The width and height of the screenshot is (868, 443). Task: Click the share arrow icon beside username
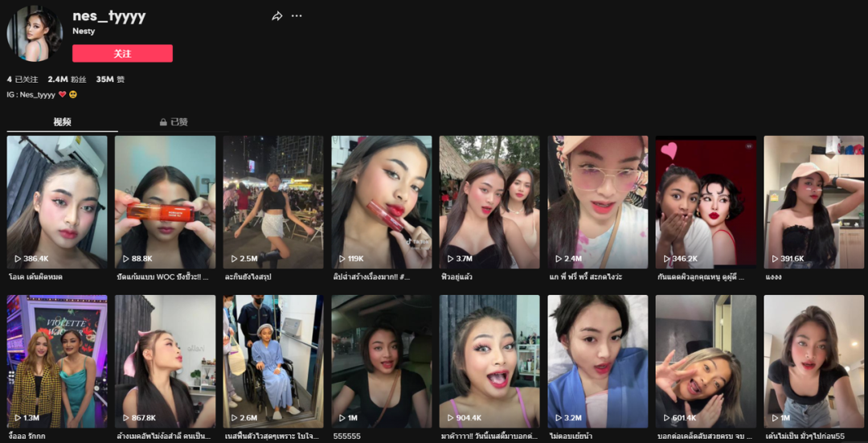tap(277, 16)
